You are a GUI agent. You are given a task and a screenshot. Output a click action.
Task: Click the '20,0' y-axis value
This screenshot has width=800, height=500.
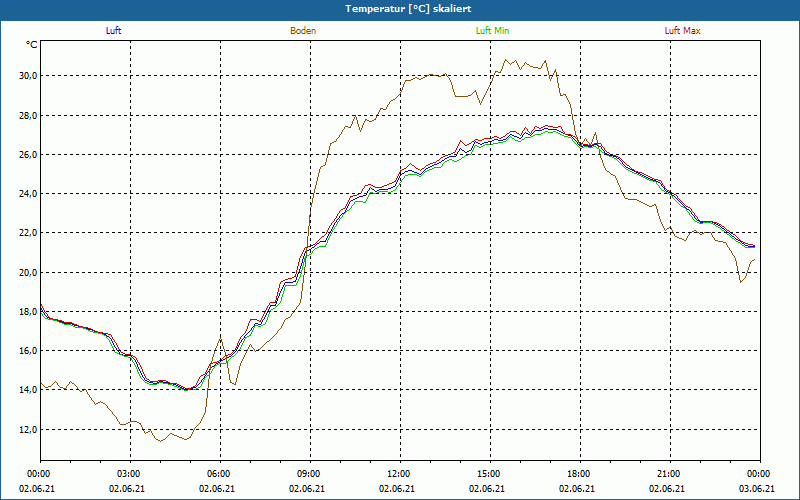[x=28, y=272]
